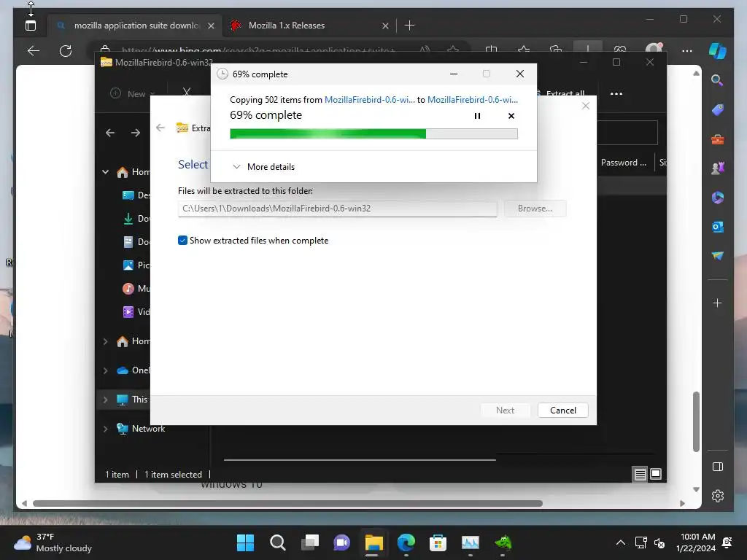The height and width of the screenshot is (560, 747).
Task: Navigate back in File Explorer
Action: coord(110,133)
